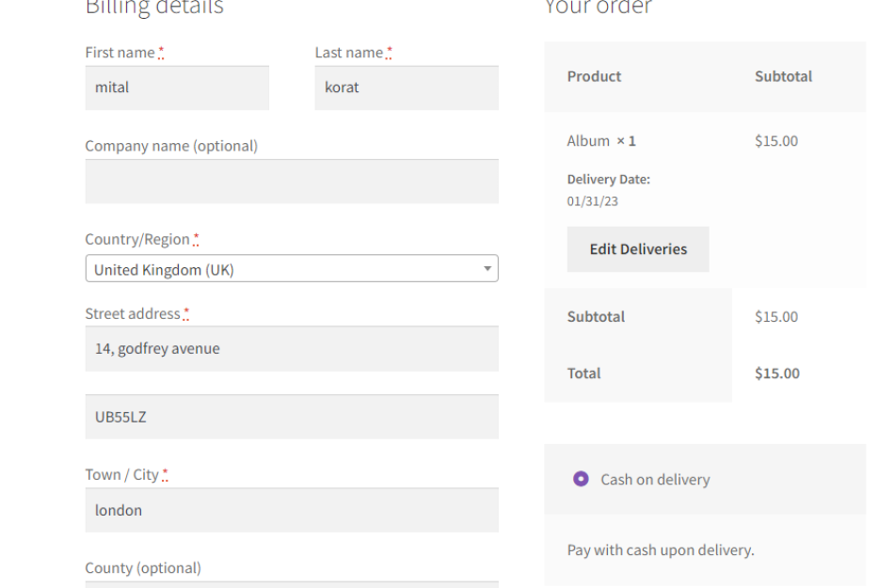Select the postcode field showing UB55LZ
Screen dimensions: 894x588
click(292, 417)
